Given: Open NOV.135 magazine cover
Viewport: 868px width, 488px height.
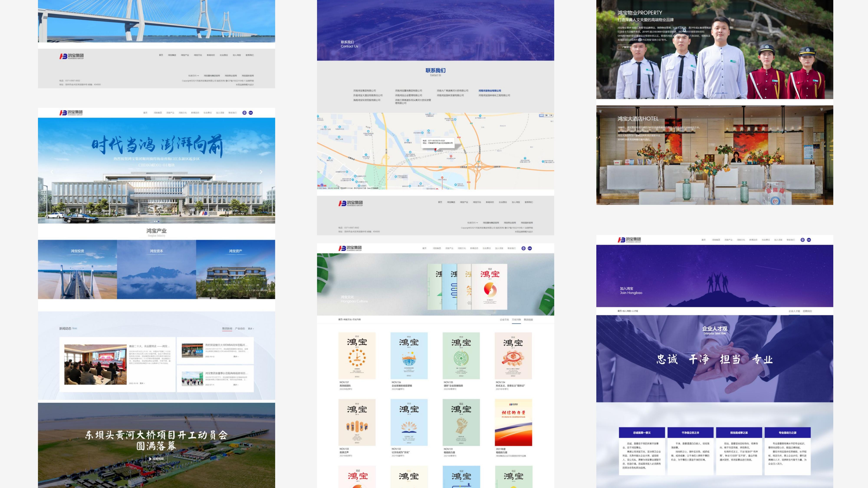Looking at the screenshot, I should pos(461,356).
